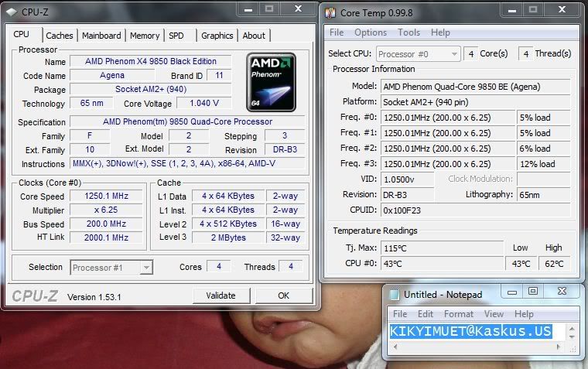Click the Code Name value Agena
588x369 pixels.
tap(112, 75)
